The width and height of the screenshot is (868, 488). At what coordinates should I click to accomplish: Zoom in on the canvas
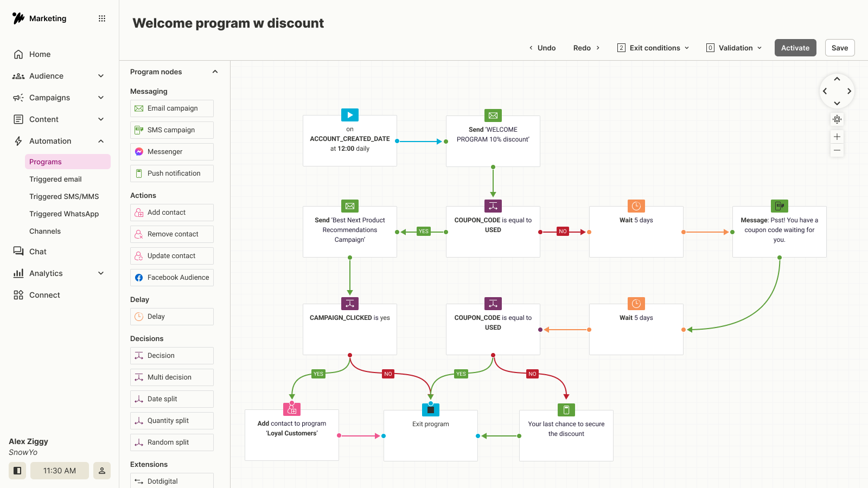coord(837,137)
